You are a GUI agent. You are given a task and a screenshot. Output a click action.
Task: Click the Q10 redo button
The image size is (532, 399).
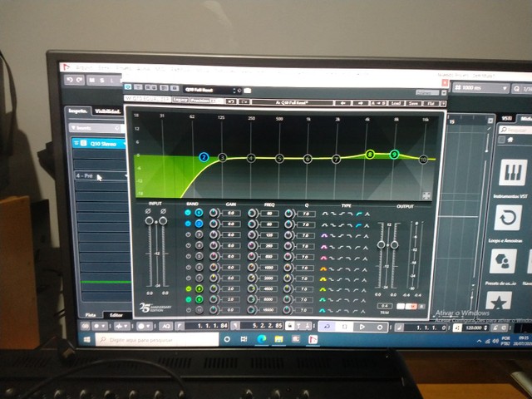click(x=244, y=101)
